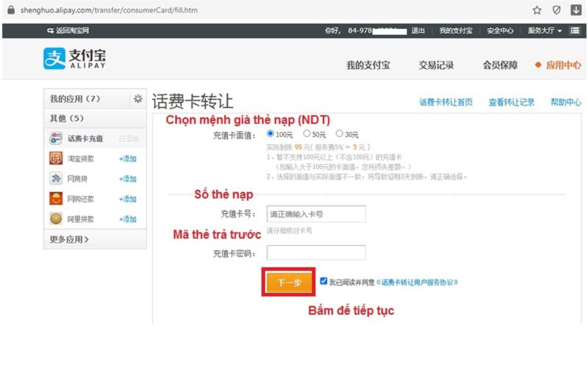This screenshot has width=588, height=368.
Task: Open 帮助中心 link
Action: (566, 102)
